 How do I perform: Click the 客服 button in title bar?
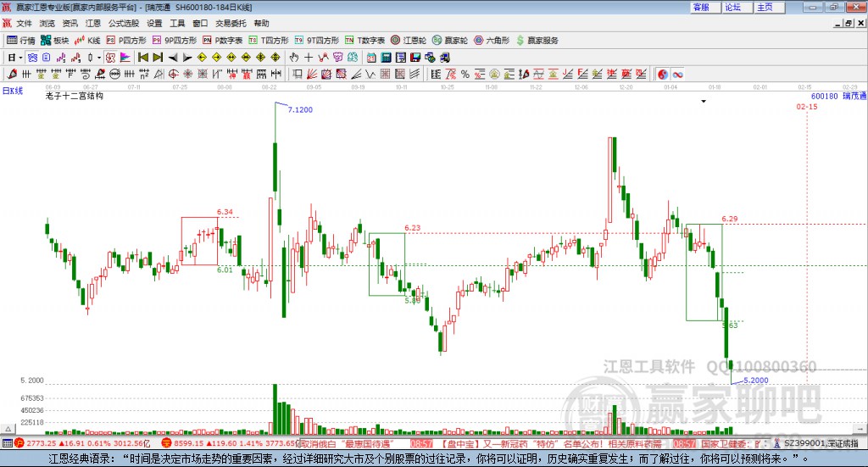point(705,7)
